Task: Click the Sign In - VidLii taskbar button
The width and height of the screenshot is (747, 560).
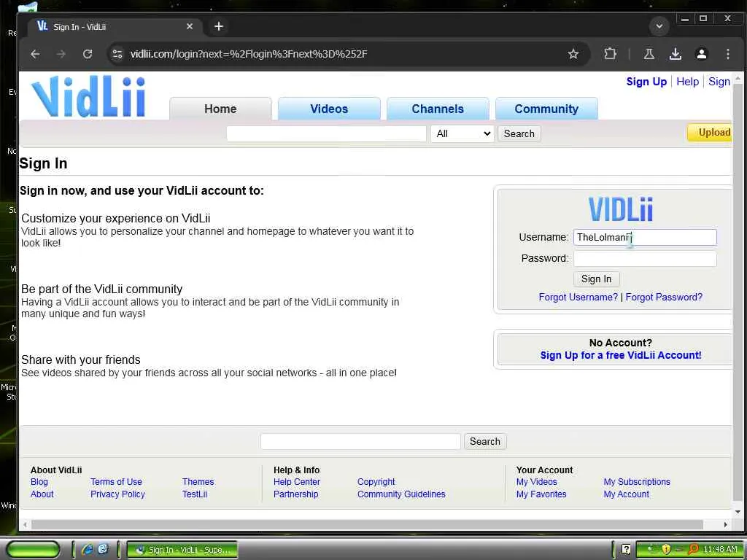Action: click(x=182, y=550)
